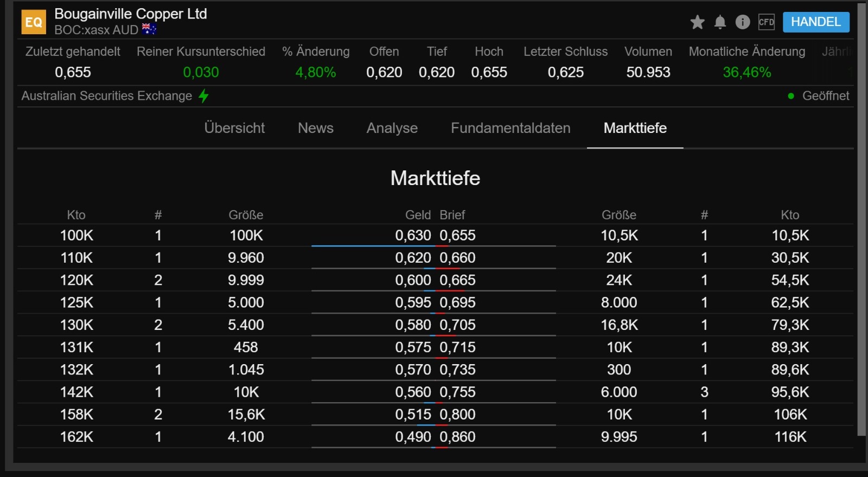Click the Australian Securities Exchange label
Image resolution: width=868 pixels, height=477 pixels.
point(107,96)
